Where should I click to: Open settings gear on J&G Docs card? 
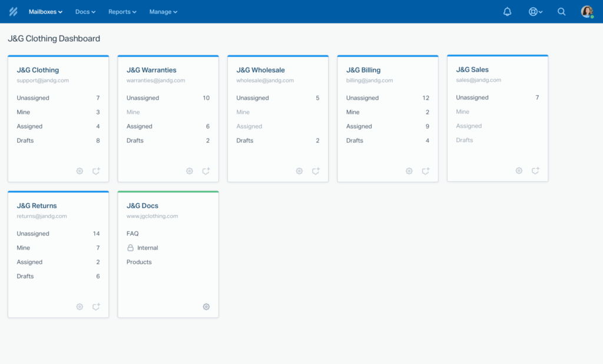click(x=206, y=307)
